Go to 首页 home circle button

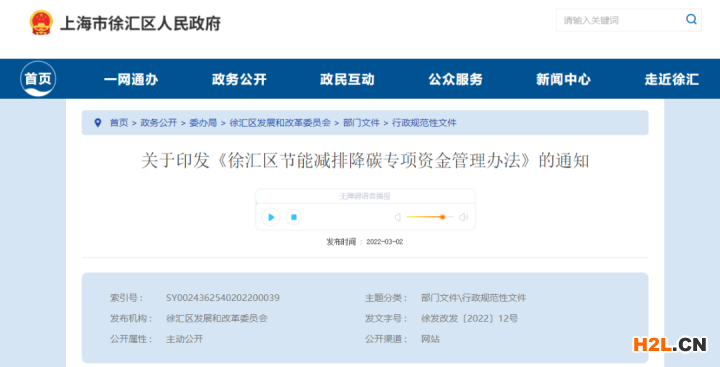(38, 79)
